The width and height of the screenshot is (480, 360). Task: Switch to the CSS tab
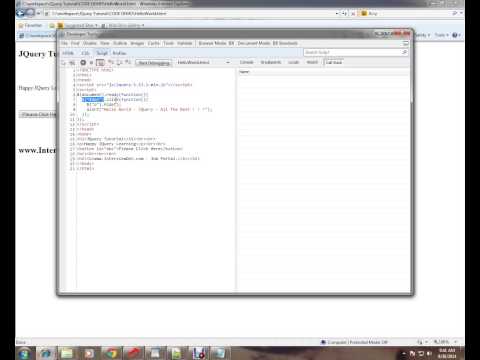85,53
